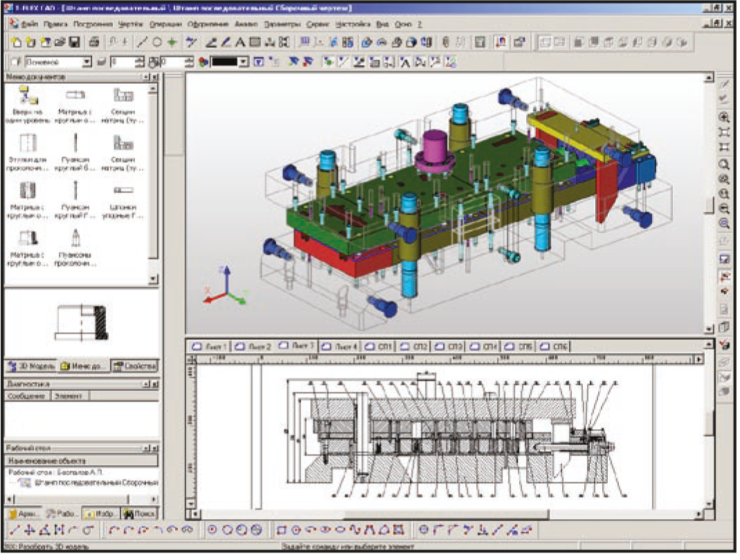Select the segment line tool at bottom-left
Screen dimensions: 740x560
[13, 531]
